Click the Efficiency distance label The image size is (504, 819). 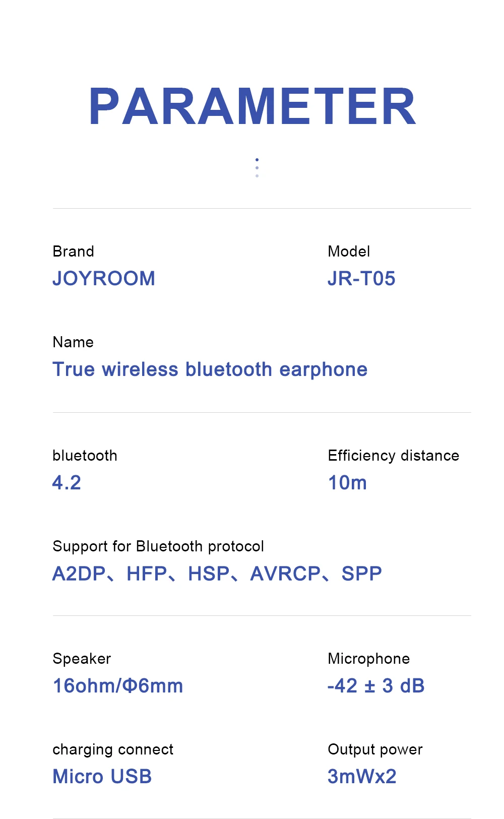[394, 456]
